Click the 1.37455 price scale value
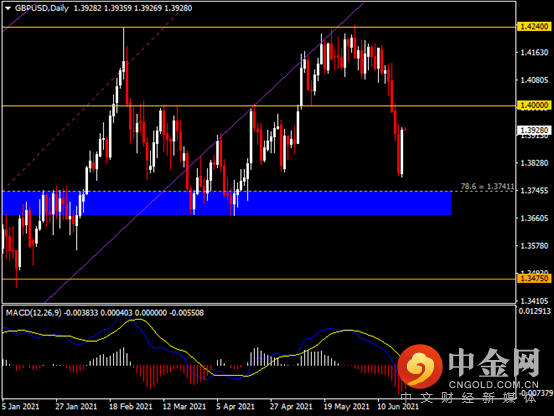This screenshot has width=554, height=416. point(534,191)
